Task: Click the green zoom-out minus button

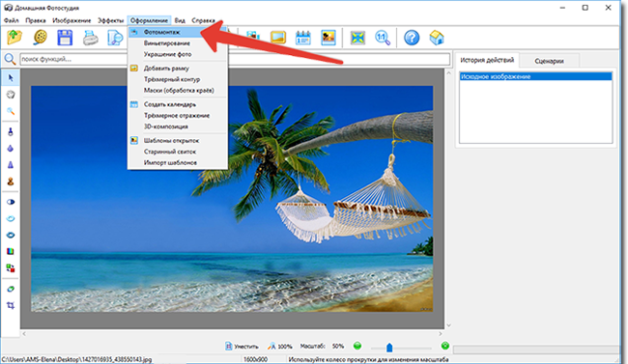Action: 357,346
